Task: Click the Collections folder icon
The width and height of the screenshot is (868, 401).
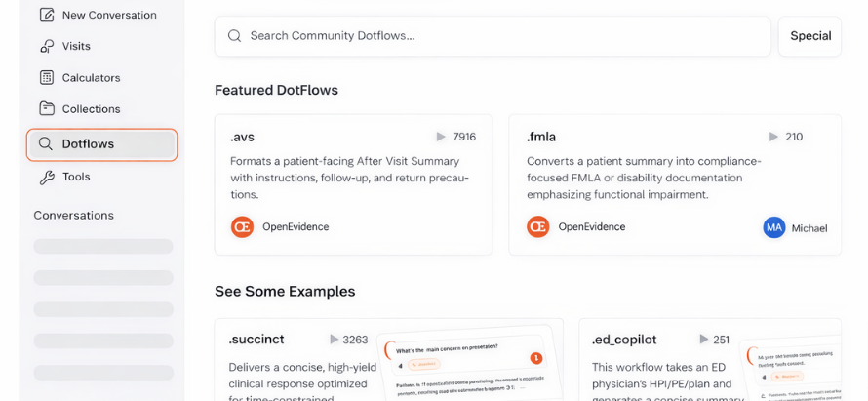Action: pos(47,108)
